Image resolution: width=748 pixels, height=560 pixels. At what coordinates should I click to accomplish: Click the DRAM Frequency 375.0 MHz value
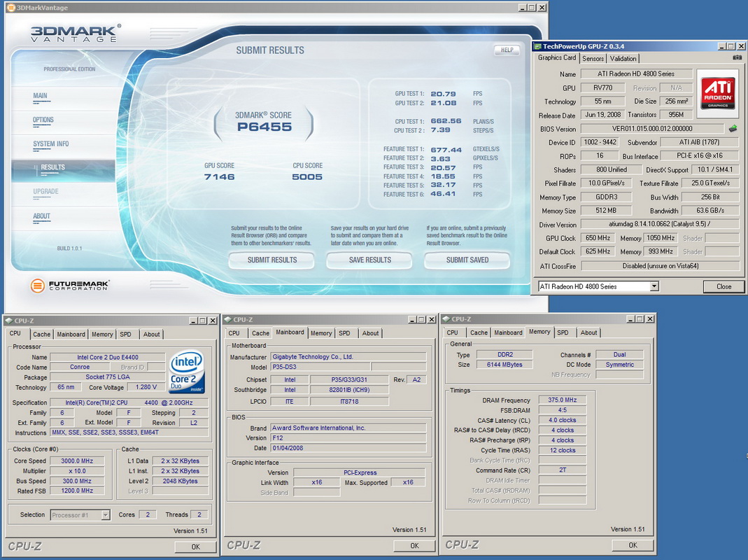point(563,400)
